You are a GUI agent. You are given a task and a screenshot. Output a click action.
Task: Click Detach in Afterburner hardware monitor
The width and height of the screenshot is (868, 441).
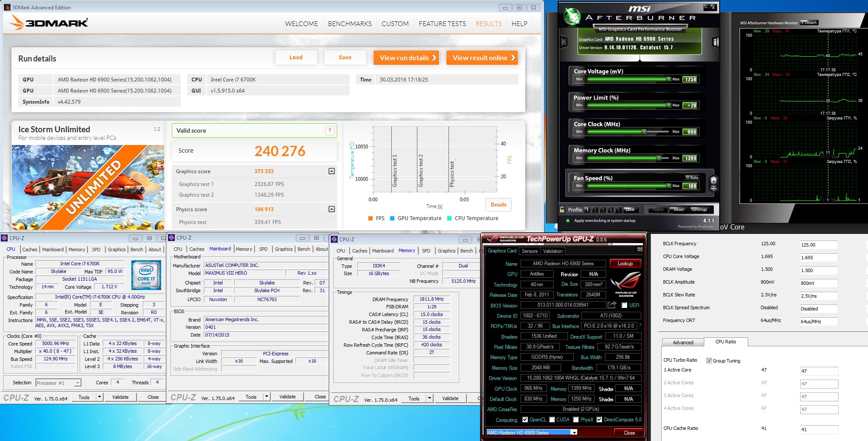808,23
